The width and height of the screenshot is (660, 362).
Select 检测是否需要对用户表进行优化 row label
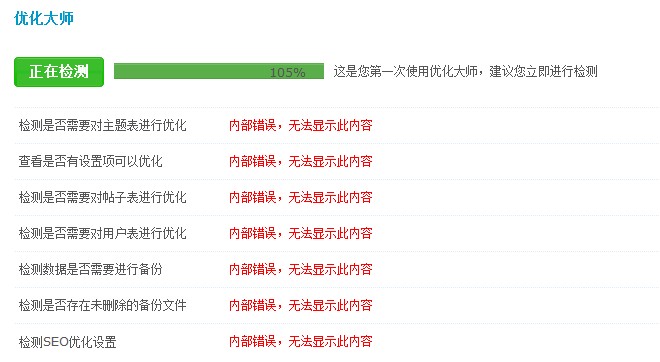(102, 233)
